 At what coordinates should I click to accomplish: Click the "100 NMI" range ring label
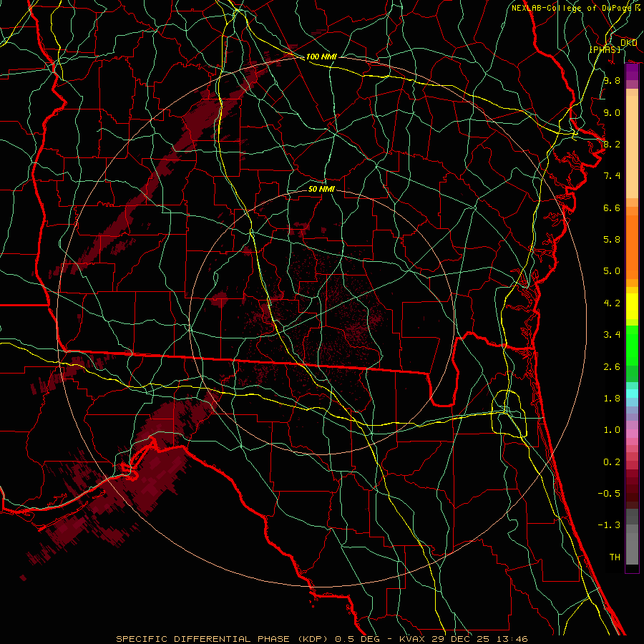321,57
